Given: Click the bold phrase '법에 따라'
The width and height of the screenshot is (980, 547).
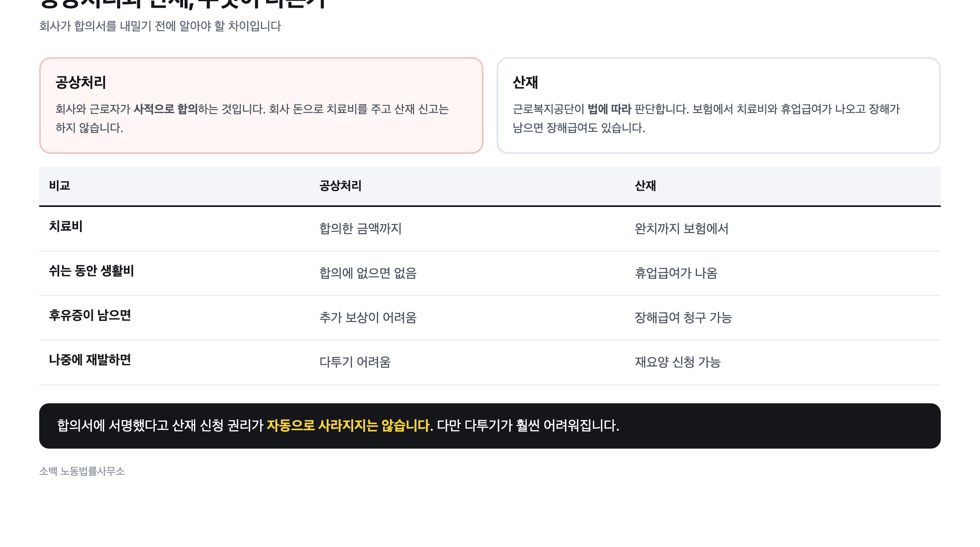Looking at the screenshot, I should coord(609,109).
